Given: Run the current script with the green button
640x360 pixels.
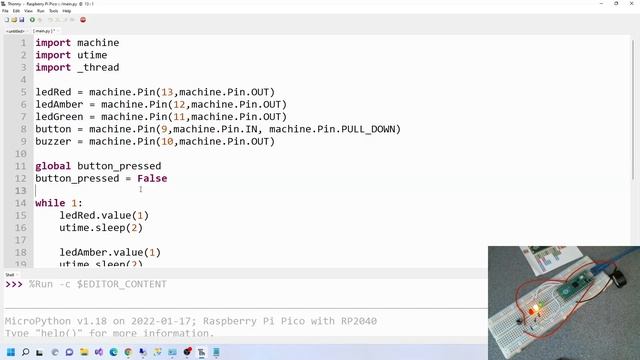Looking at the screenshot, I should pos(32,20).
